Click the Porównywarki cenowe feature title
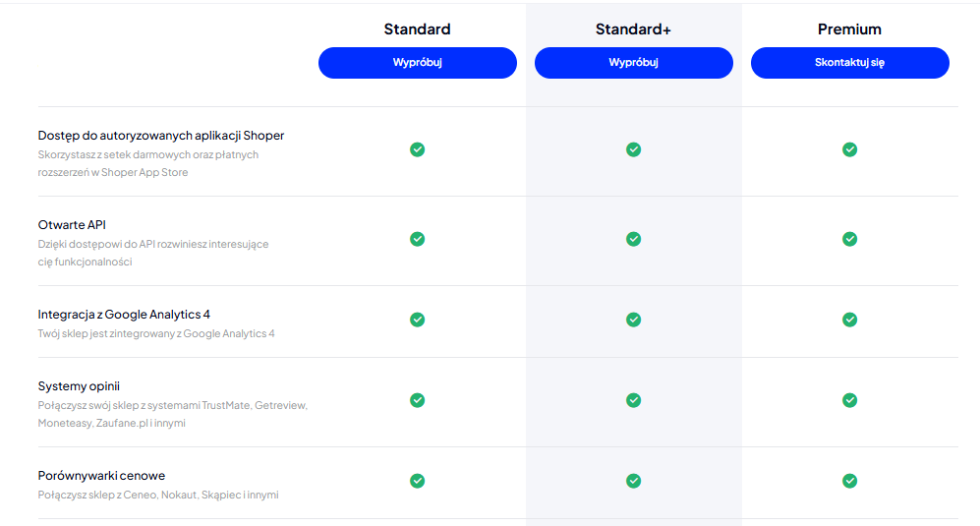This screenshot has width=980, height=526. tap(101, 475)
